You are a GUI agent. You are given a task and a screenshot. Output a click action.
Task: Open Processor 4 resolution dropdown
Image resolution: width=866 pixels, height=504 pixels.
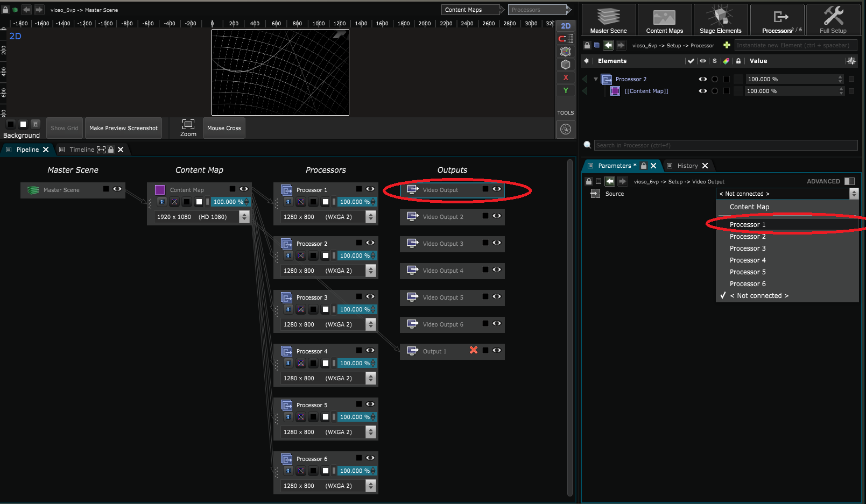click(x=370, y=378)
